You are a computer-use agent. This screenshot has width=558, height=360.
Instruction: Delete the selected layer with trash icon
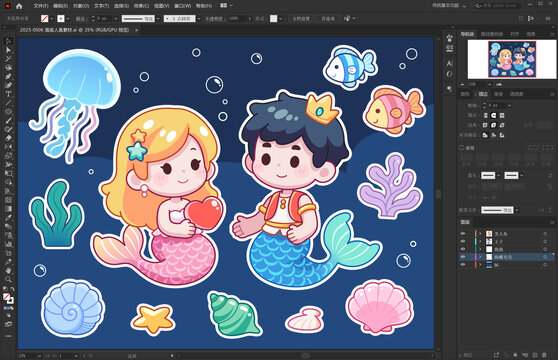(544, 355)
